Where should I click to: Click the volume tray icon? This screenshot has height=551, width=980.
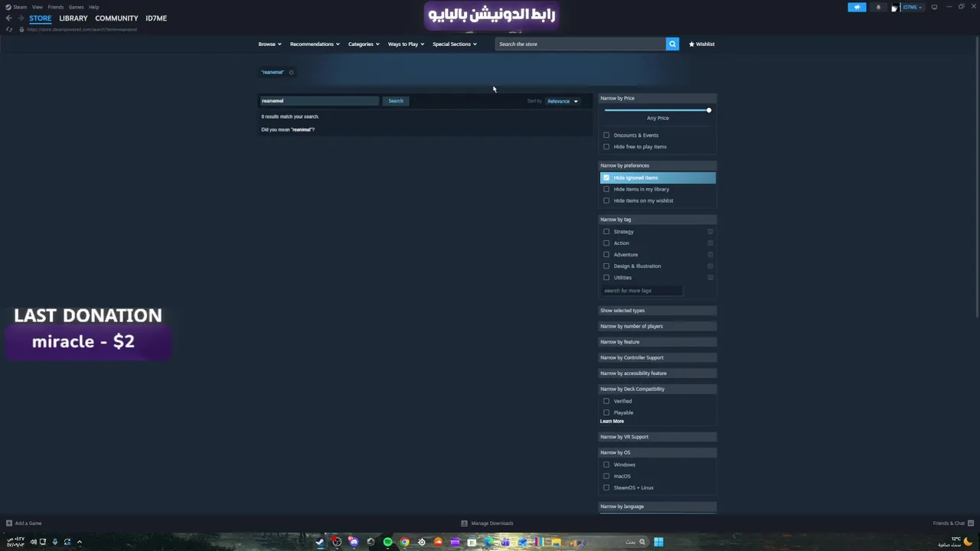click(33, 542)
